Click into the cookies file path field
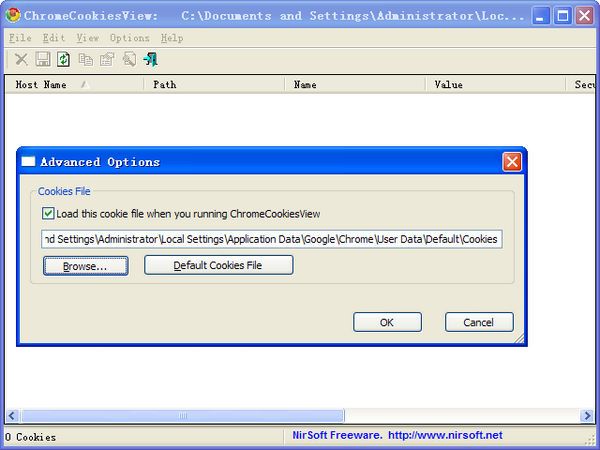This screenshot has width=600, height=450. tap(270, 240)
